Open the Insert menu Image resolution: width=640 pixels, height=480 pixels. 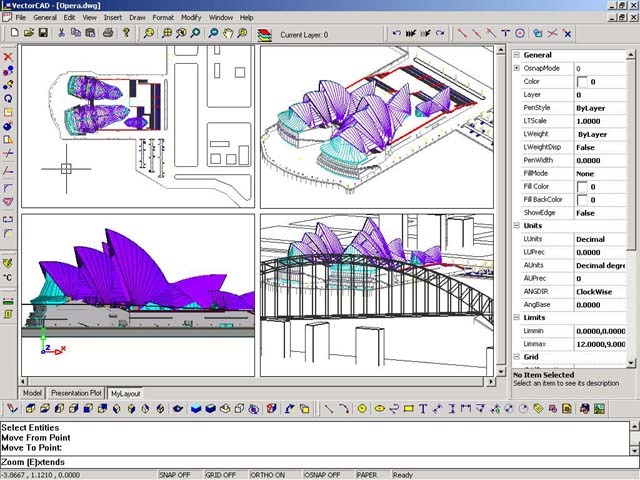113,18
